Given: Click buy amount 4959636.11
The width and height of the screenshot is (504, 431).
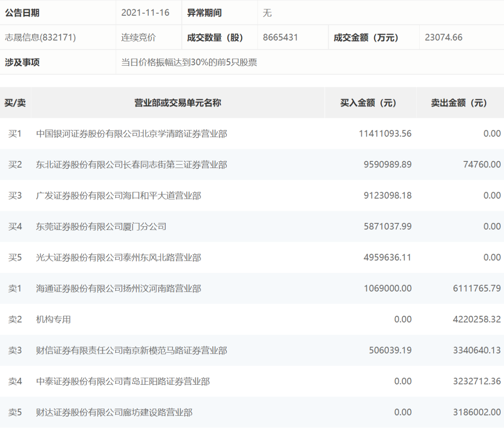Looking at the screenshot, I should click(x=388, y=257).
